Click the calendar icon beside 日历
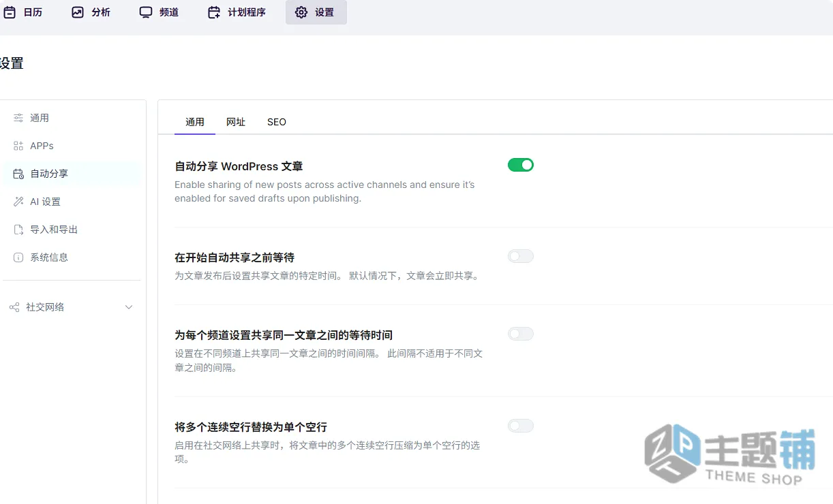Viewport: 833px width, 504px height. (10, 12)
